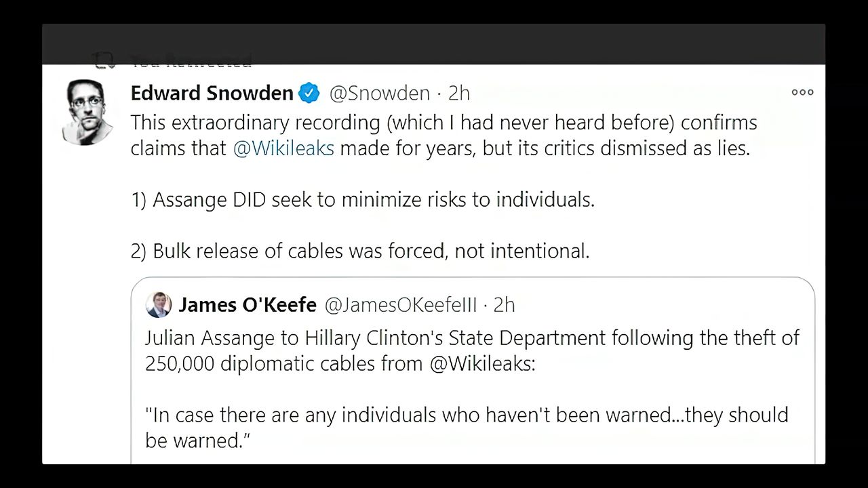Click the 'In case there are any individuals' quote
This screenshot has height=488, width=868.
pos(467,414)
